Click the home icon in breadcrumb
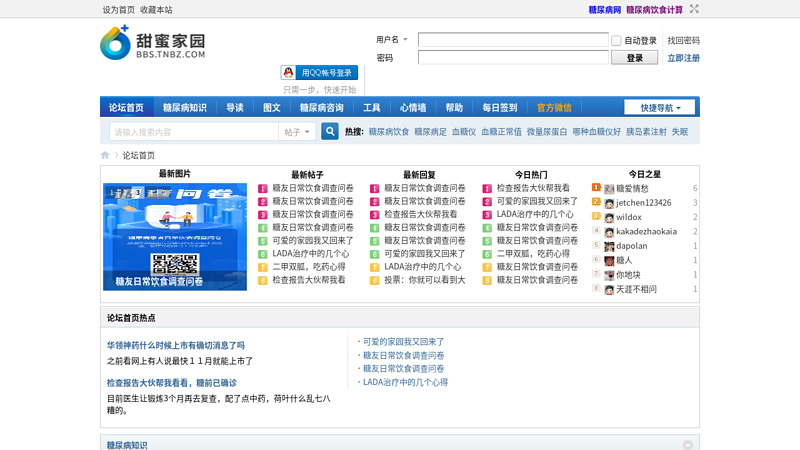The image size is (800, 450). (105, 155)
